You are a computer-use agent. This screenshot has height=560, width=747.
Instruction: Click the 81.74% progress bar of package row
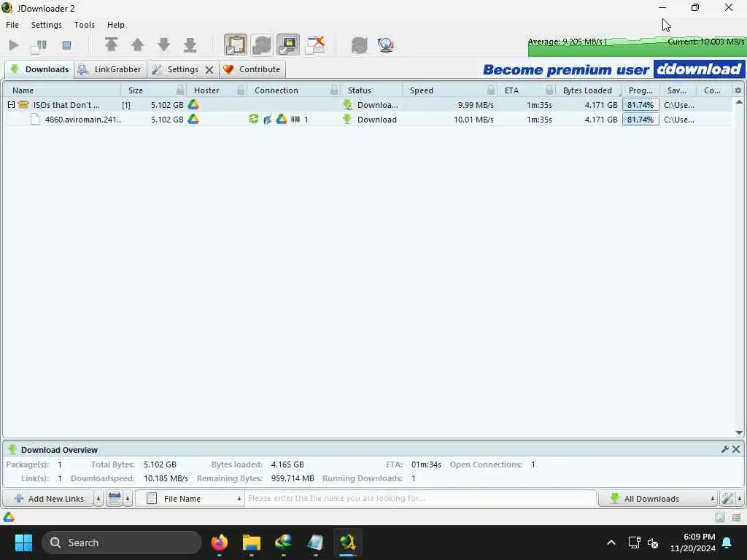pyautogui.click(x=640, y=105)
